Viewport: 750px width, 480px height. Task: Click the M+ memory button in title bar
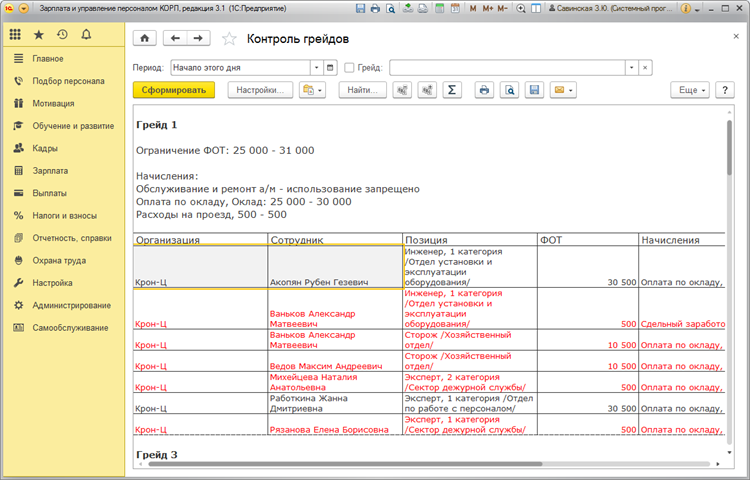(x=487, y=8)
